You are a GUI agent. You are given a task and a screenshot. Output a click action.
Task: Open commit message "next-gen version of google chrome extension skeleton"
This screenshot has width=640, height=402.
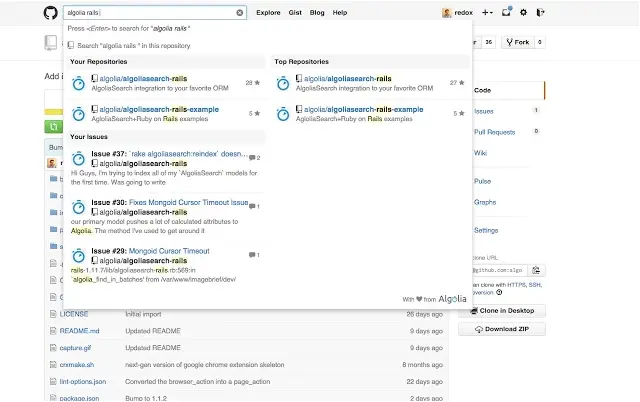[204, 365]
